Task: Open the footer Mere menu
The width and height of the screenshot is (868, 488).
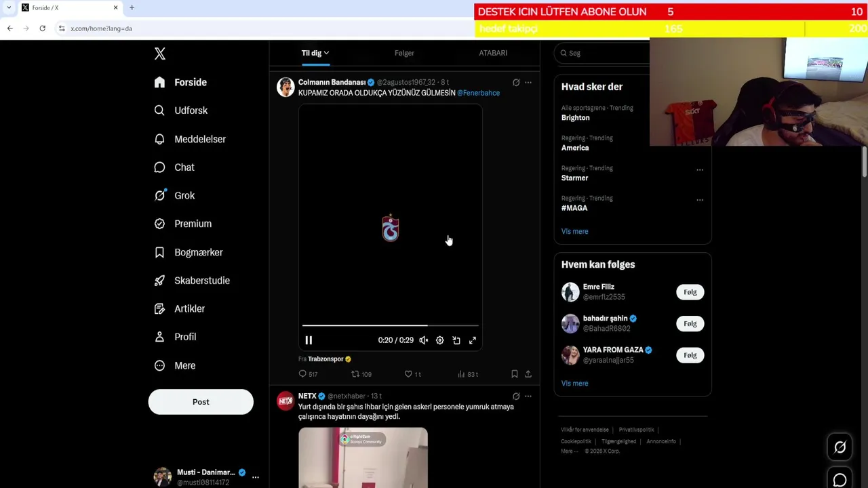Action: [569, 451]
